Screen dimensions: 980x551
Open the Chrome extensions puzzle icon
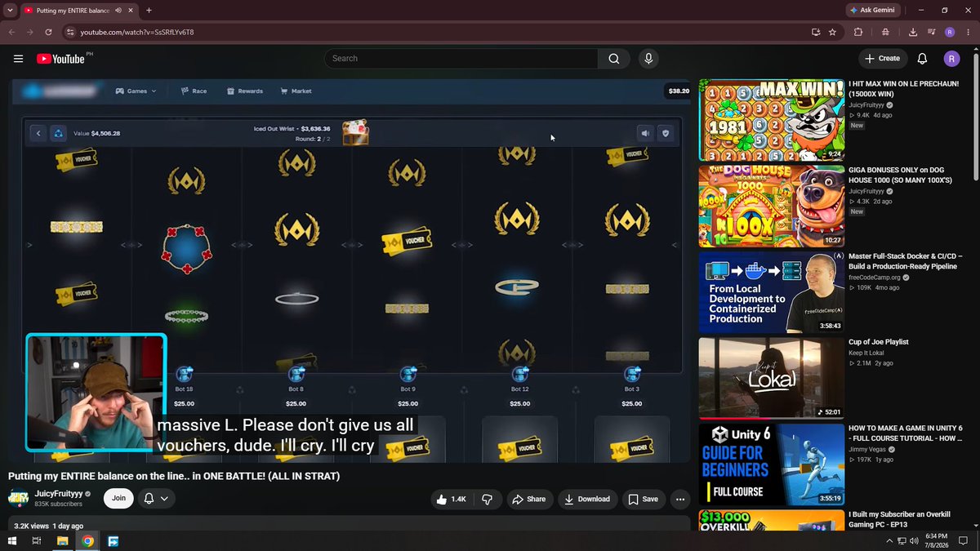pyautogui.click(x=858, y=32)
